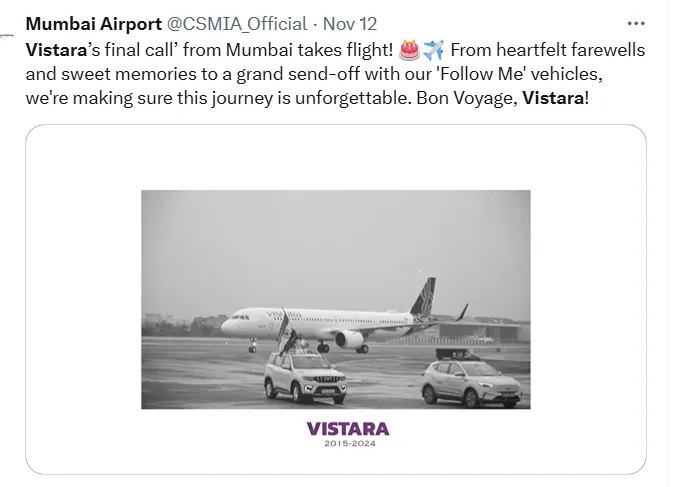Open the black-and-white runway photo
The width and height of the screenshot is (674, 487).
click(335, 299)
